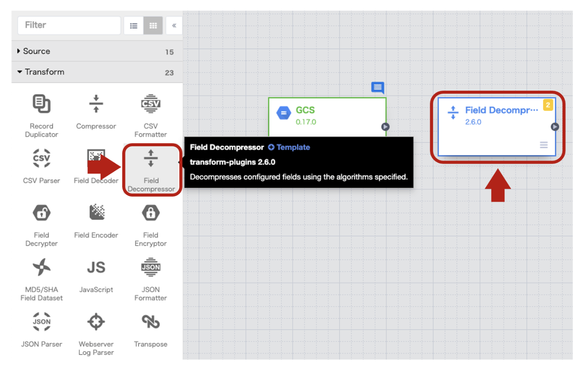
Task: Click the yellow error badge showing 2
Action: [548, 105]
